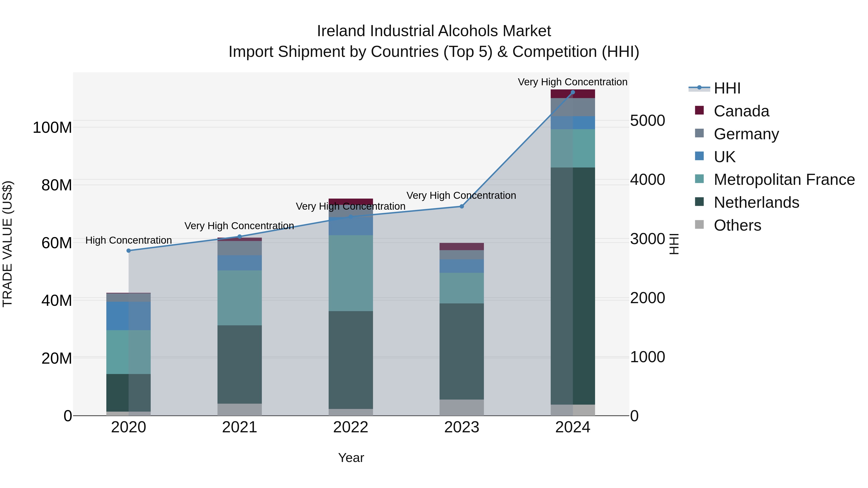Click 'Very High Concentration' label above 2023 point

461,195
